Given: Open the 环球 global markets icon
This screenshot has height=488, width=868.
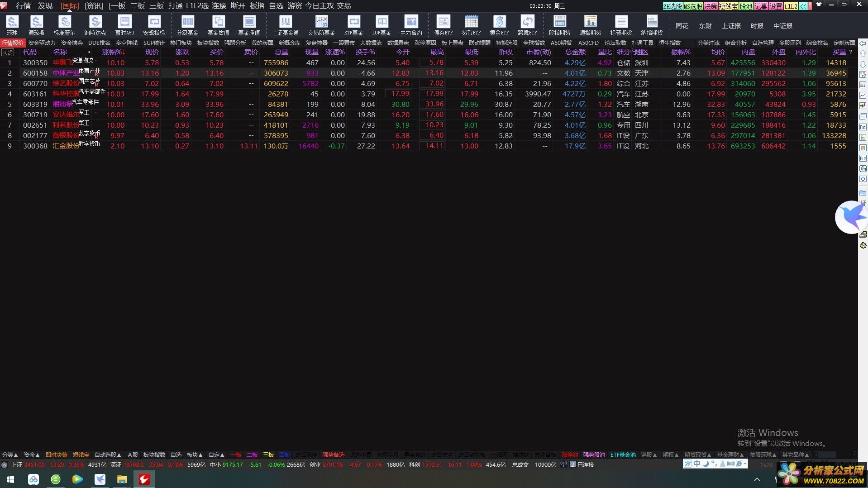Looking at the screenshot, I should (12, 25).
